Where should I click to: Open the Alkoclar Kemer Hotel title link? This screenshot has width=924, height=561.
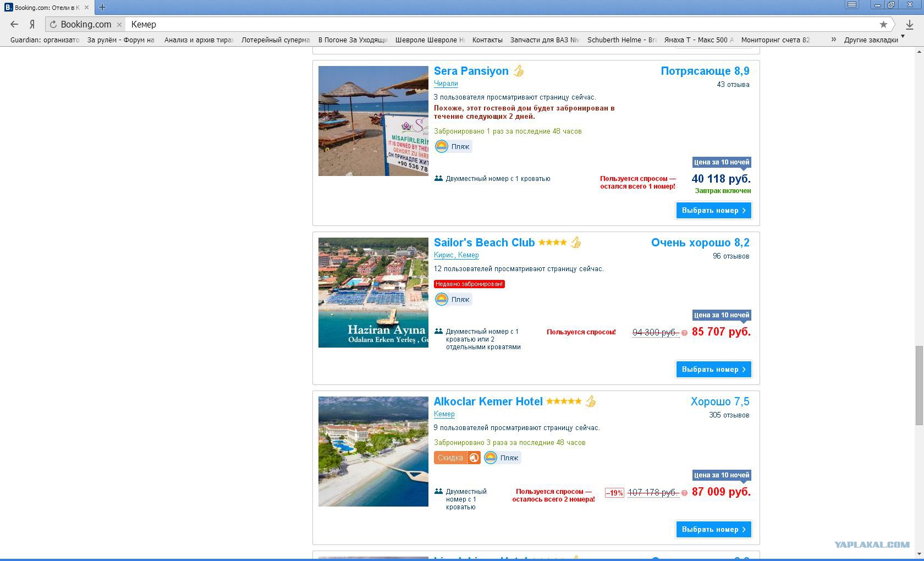[x=488, y=402]
